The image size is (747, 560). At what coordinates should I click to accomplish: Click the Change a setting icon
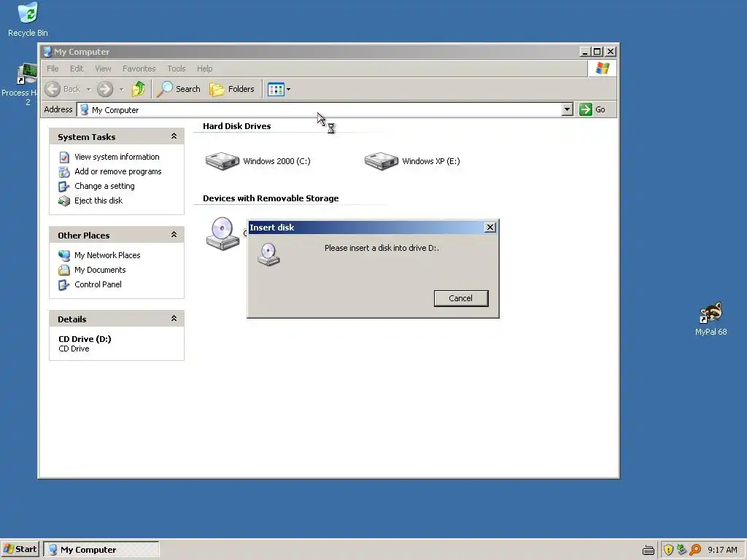64,186
